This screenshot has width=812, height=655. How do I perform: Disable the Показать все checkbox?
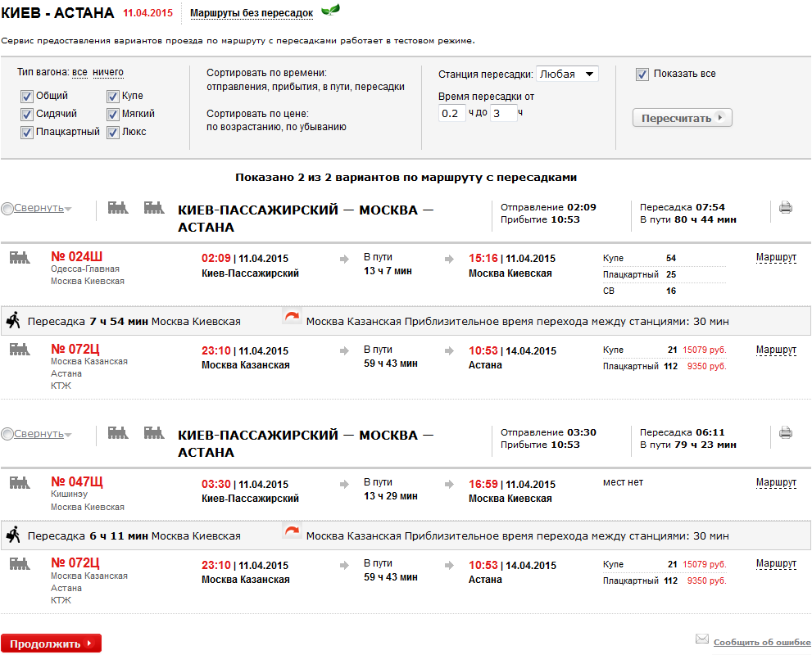[642, 75]
